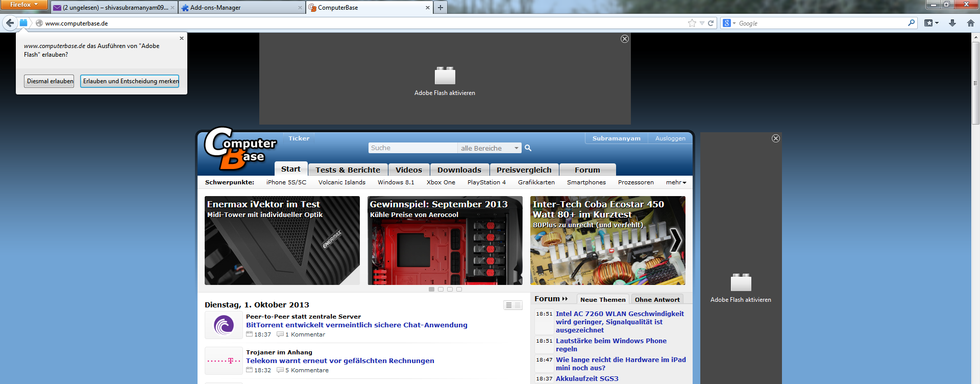Toggle the news list view layout icon

pyautogui.click(x=513, y=305)
